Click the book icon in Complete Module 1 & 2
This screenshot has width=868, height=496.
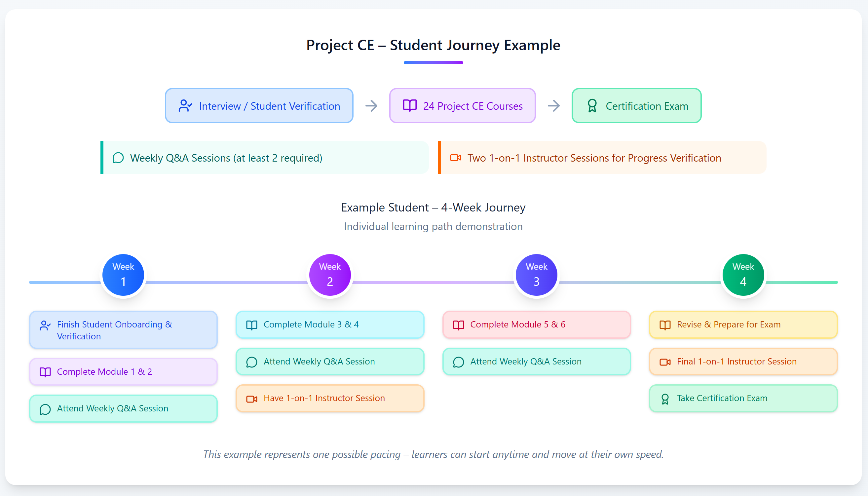[45, 372]
